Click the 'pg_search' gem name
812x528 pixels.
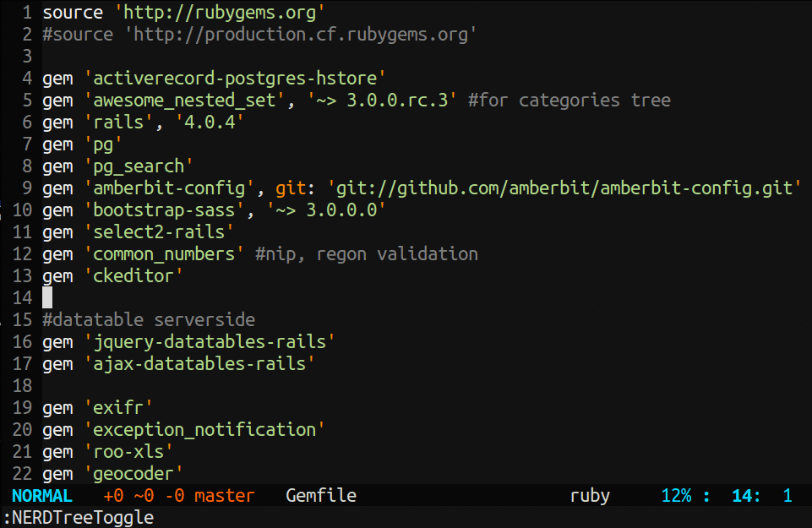(139, 166)
